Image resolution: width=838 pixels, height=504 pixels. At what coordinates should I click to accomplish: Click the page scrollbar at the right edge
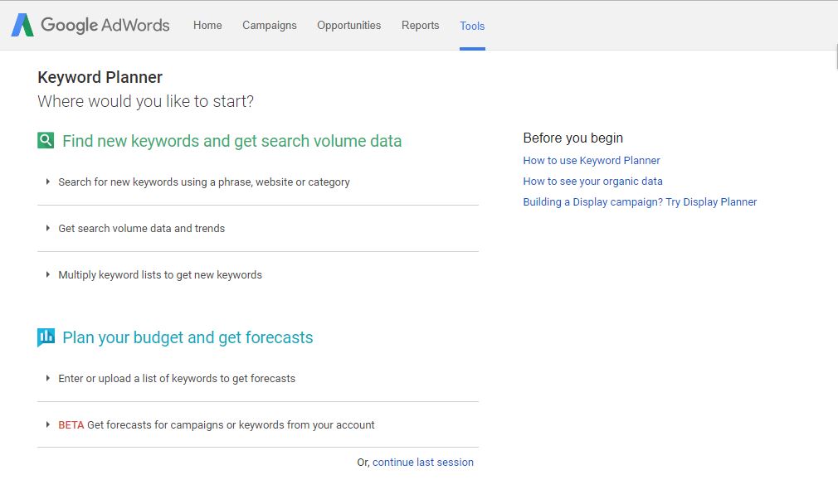836,57
